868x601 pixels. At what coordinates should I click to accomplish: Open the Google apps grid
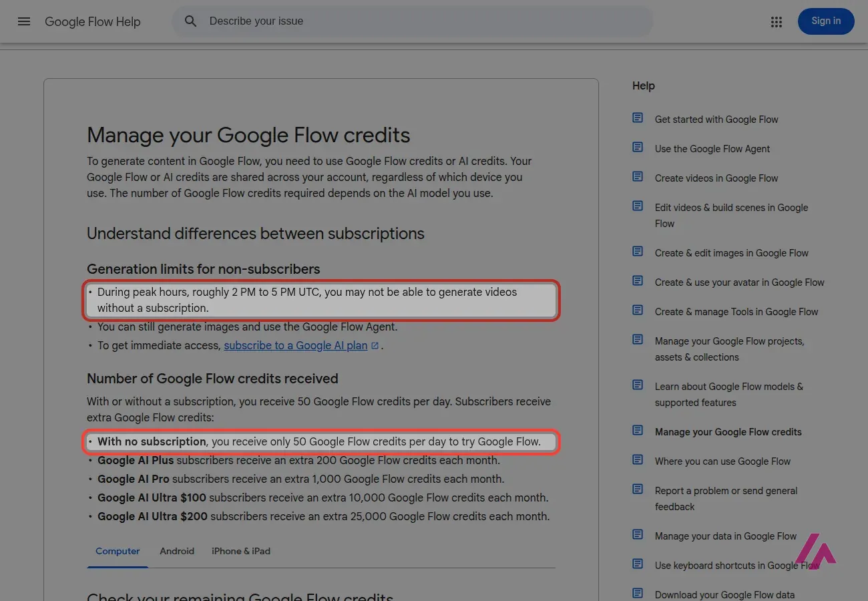click(x=776, y=22)
